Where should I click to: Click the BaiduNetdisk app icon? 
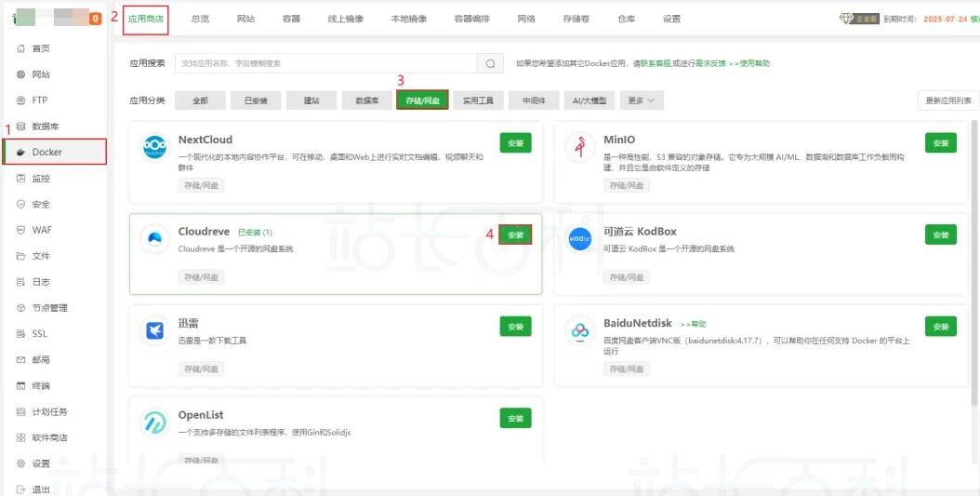(580, 330)
